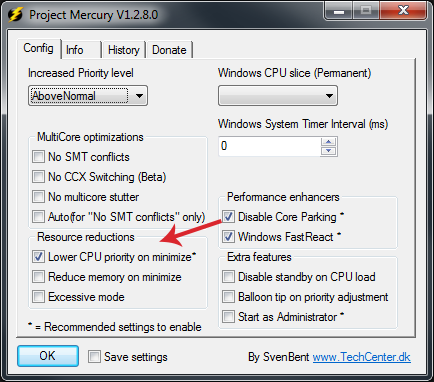Enable No multicore stutter
The image size is (434, 382).
(38, 197)
